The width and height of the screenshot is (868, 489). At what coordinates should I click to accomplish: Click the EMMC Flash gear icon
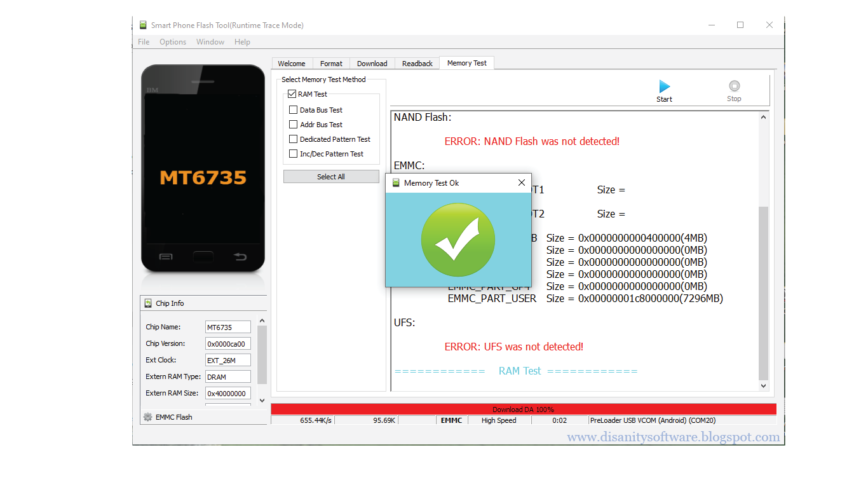(148, 417)
